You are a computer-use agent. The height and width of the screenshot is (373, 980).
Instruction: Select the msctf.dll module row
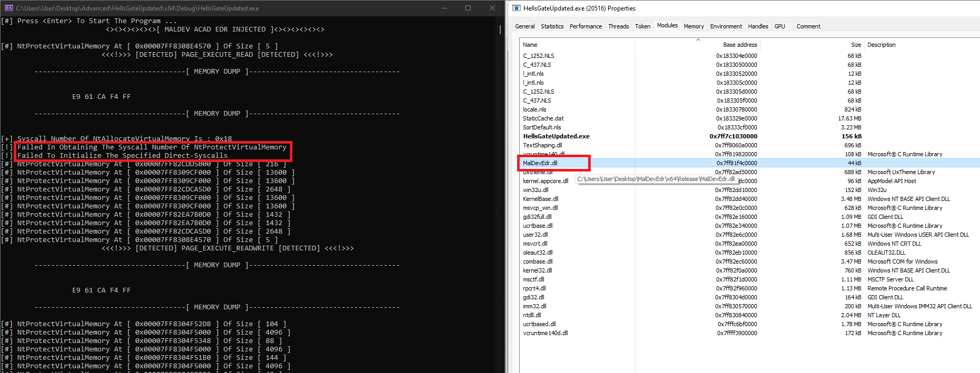point(750,279)
